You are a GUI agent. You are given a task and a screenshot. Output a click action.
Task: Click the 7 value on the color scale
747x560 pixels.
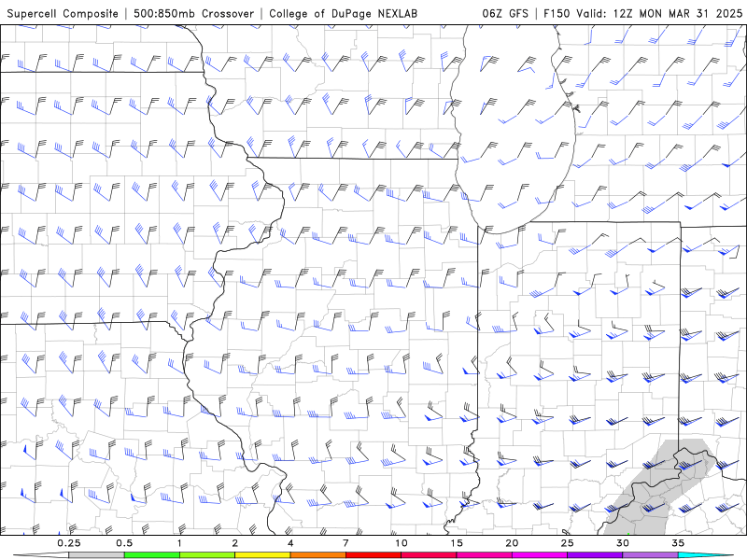pos(345,543)
